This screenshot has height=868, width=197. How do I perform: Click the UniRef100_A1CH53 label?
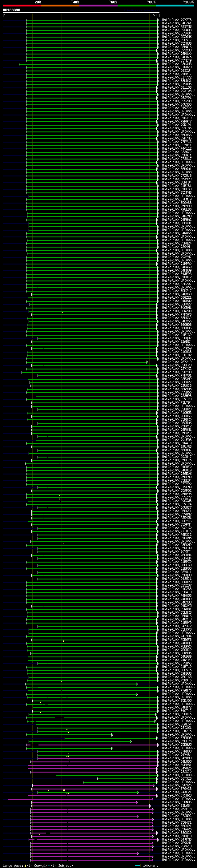point(176,413)
